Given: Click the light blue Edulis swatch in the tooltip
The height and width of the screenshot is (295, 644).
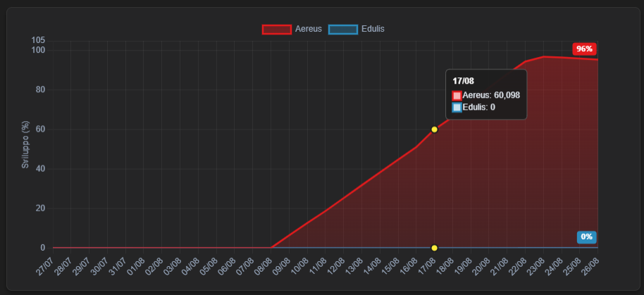Looking at the screenshot, I should coord(457,108).
